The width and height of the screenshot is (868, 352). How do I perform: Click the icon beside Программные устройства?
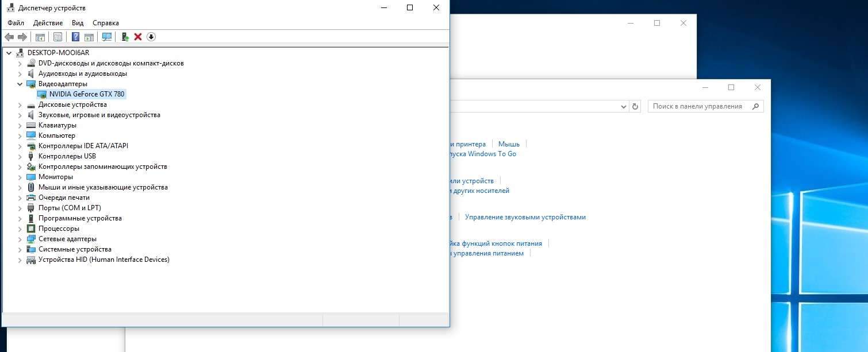click(x=31, y=218)
